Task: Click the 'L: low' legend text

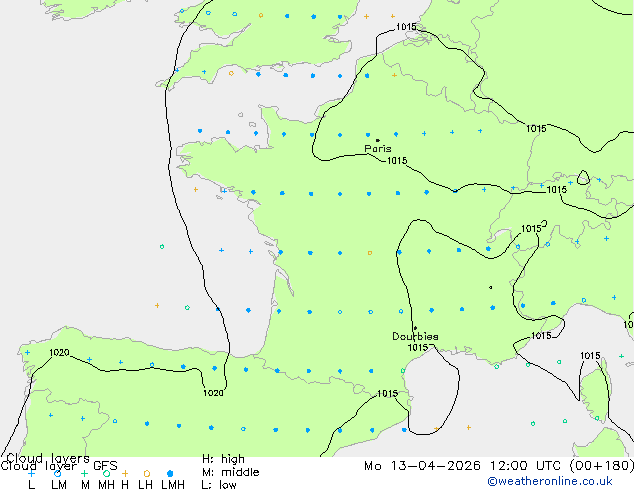Action: (219, 485)
